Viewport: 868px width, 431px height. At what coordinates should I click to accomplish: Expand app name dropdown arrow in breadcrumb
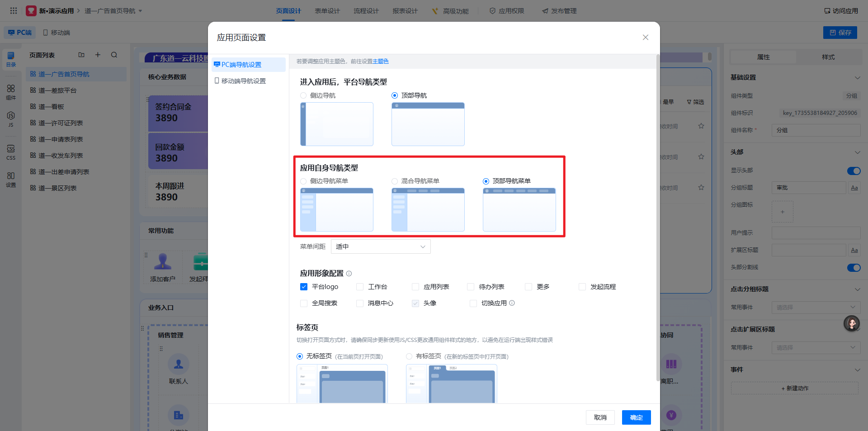tap(140, 11)
